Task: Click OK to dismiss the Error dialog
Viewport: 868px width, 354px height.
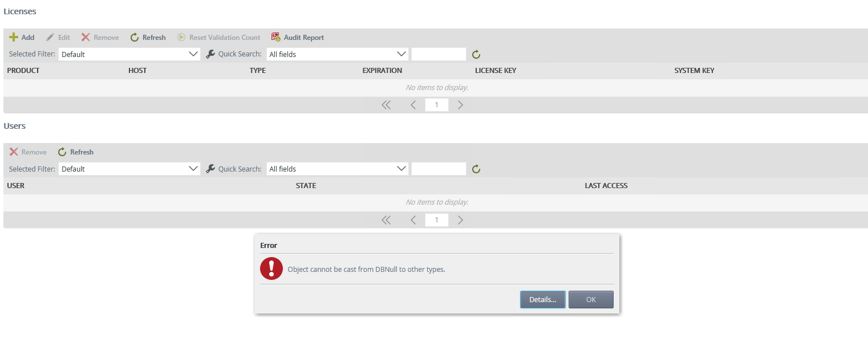Action: point(591,299)
